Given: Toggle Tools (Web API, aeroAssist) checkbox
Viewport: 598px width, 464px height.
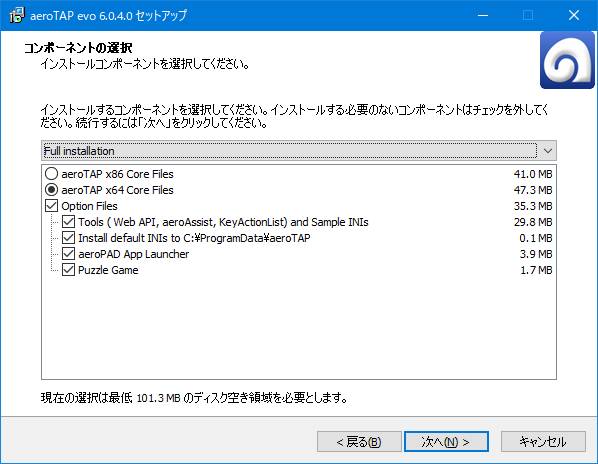Looking at the screenshot, I should pos(68,222).
